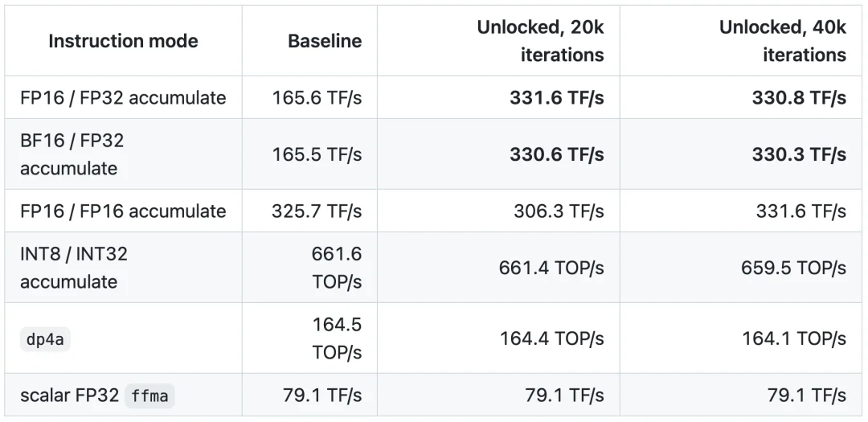Click the 165.5 TF/s baseline cell

point(317,154)
